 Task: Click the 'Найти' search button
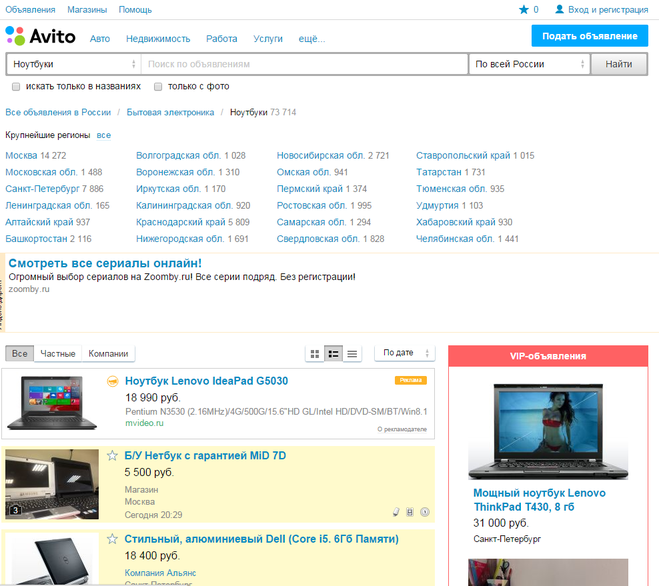(619, 64)
